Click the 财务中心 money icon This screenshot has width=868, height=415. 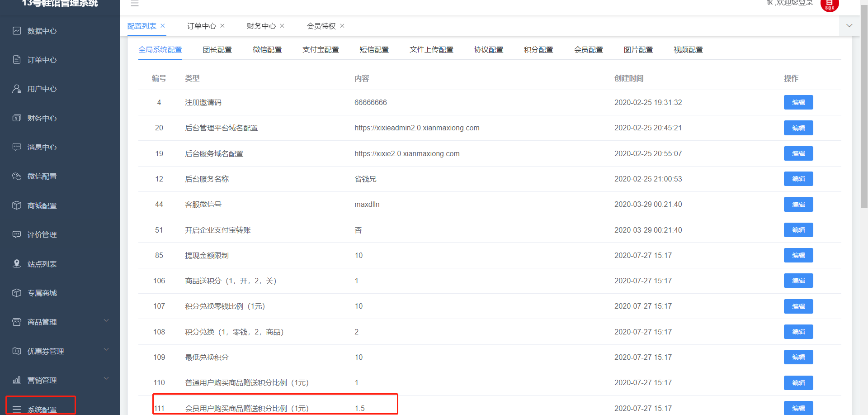(x=17, y=118)
